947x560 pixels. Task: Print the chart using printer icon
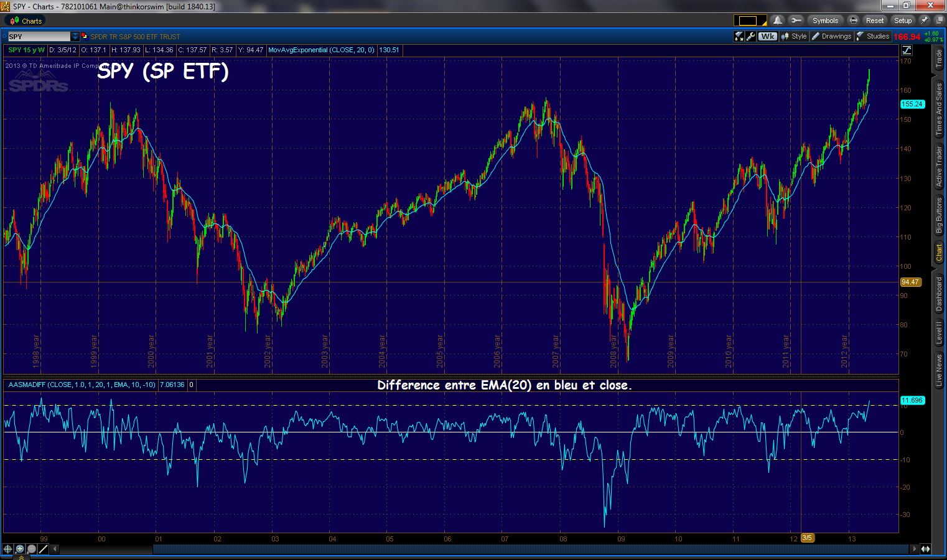point(854,21)
